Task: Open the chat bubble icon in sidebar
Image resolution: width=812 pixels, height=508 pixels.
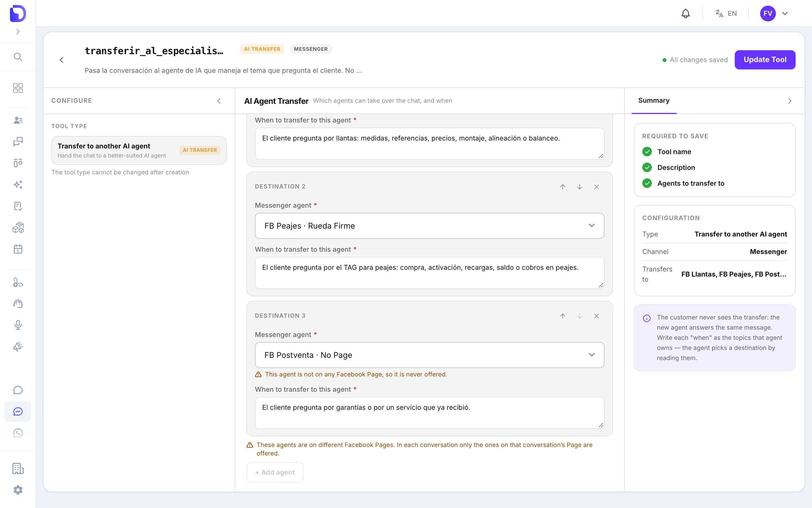Action: click(18, 390)
